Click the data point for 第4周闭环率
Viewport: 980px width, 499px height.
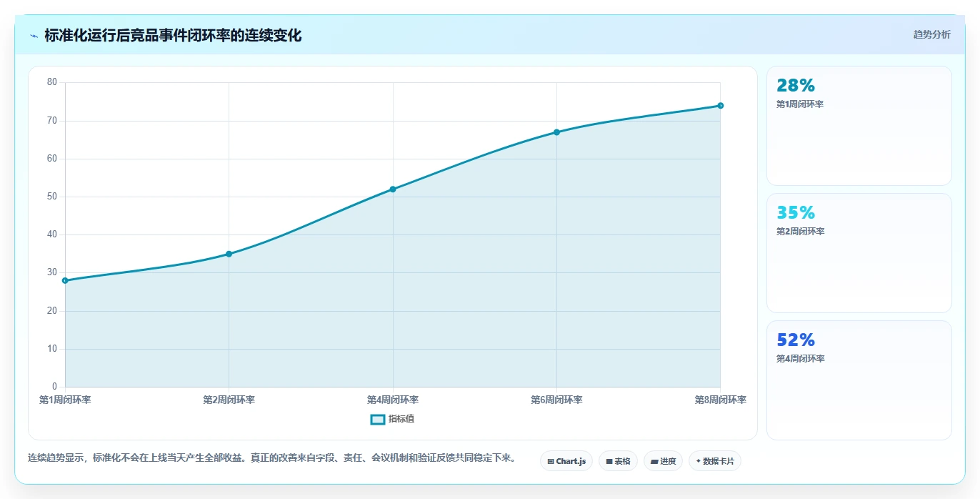click(x=393, y=189)
